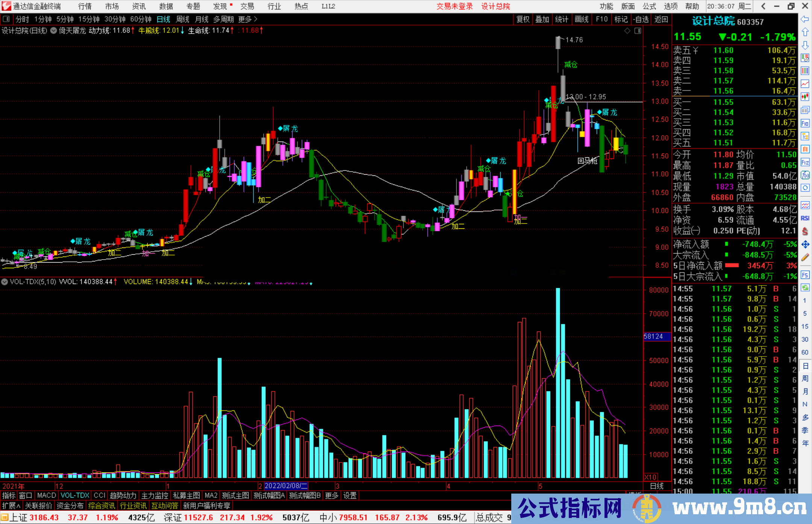Click the 2022/02/08 date marker on timeline
The image size is (812, 524).
286,486
